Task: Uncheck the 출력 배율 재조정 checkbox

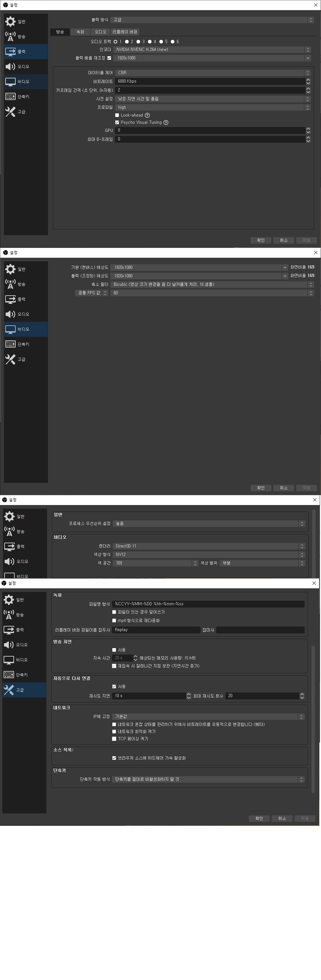Action: click(109, 58)
